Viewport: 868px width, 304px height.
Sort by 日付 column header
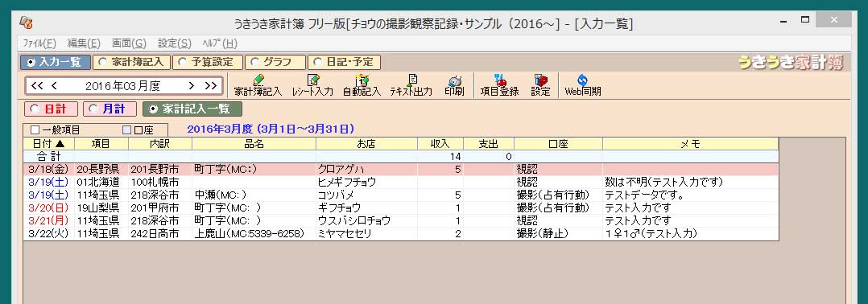coord(48,144)
